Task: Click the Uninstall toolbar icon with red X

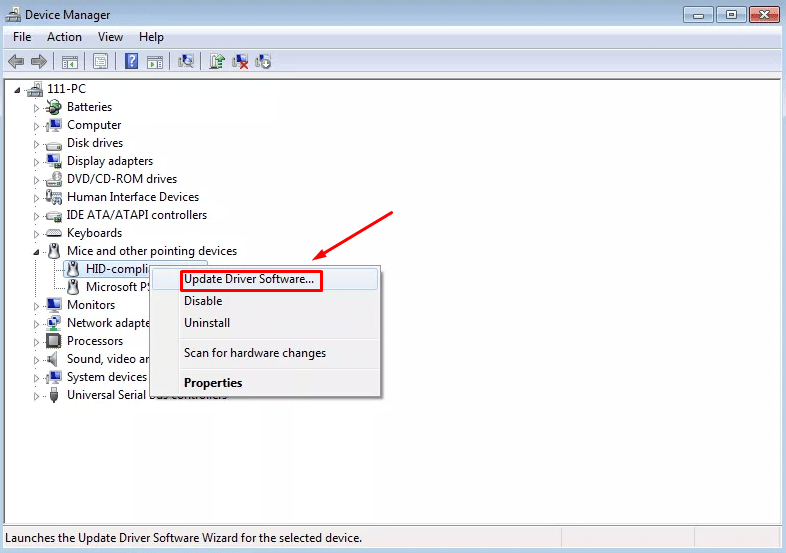Action: coord(240,61)
